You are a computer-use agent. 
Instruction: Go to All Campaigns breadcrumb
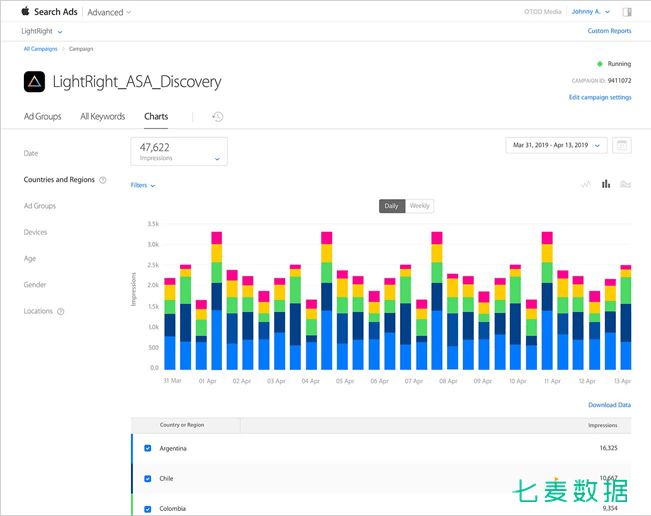click(40, 49)
